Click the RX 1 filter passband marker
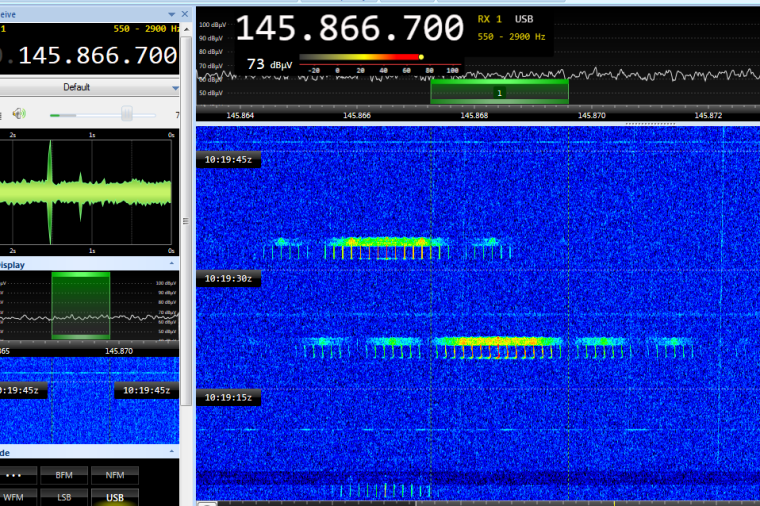Viewport: 760px width, 506px height. click(x=499, y=92)
